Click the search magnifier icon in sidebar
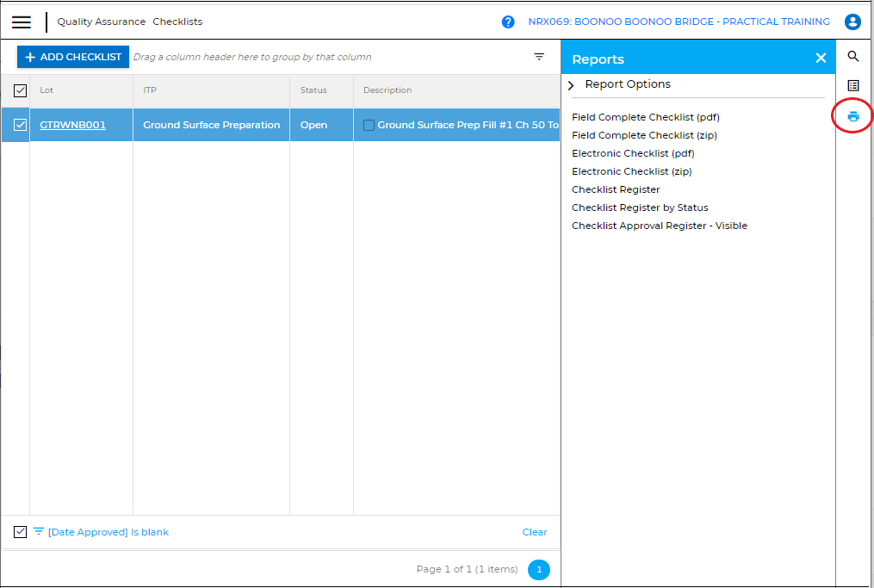The width and height of the screenshot is (874, 588). [x=853, y=57]
